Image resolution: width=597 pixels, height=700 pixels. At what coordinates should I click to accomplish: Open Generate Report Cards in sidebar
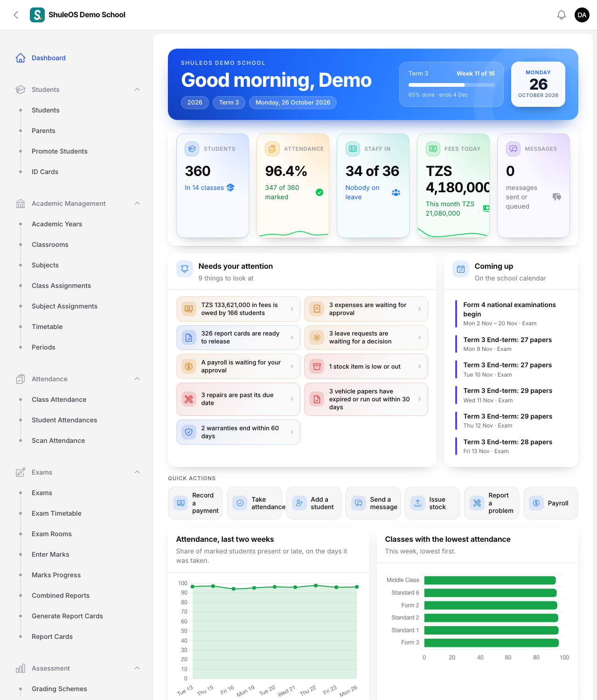[67, 616]
